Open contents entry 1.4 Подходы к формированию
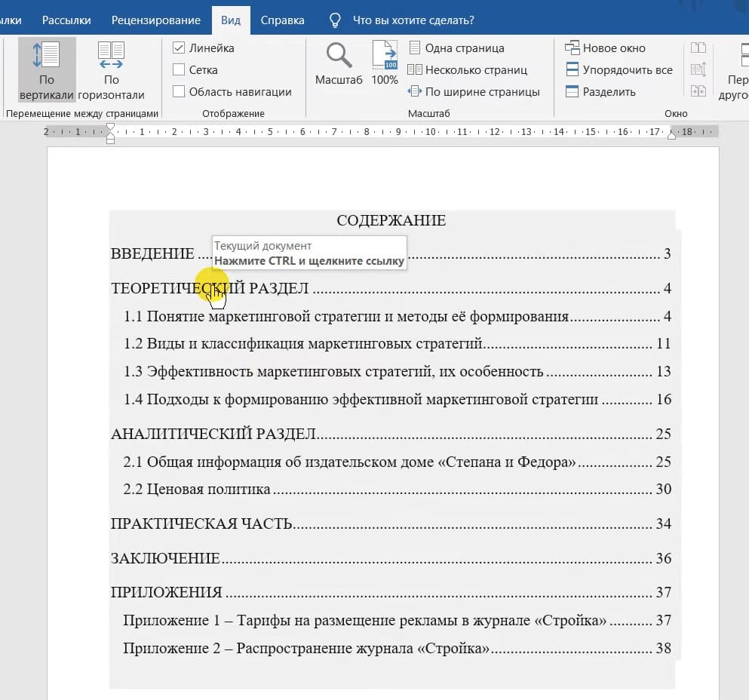The image size is (749, 700). [397, 399]
